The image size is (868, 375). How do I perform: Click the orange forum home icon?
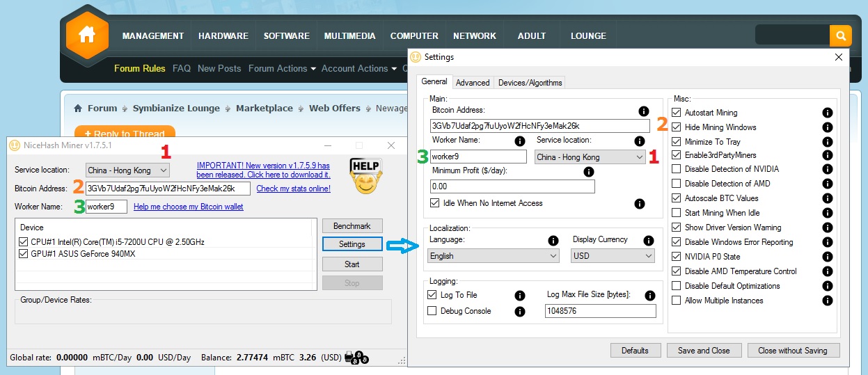(87, 34)
